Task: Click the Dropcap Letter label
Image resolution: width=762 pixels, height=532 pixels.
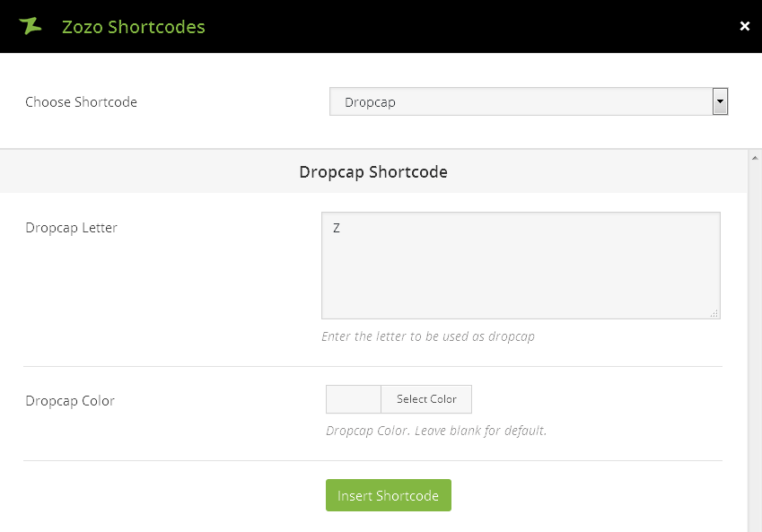Action: pyautogui.click(x=71, y=228)
